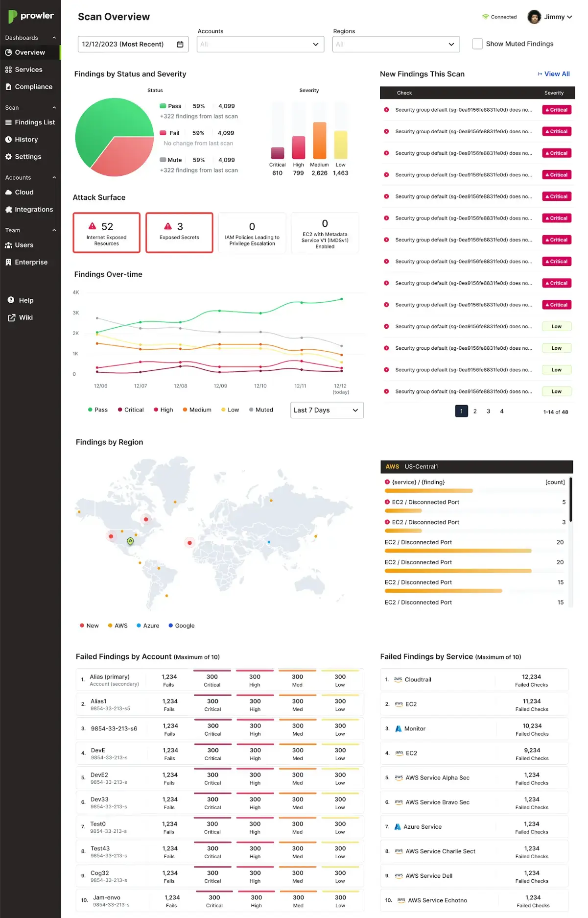
Task: Open History clock icon in sidebar
Action: [x=8, y=140]
